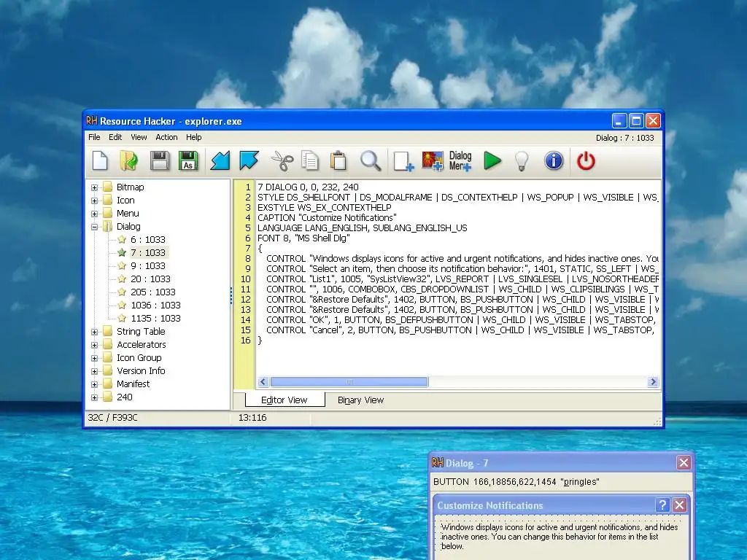
Task: Save with the gray floppy disk icon
Action: (160, 161)
